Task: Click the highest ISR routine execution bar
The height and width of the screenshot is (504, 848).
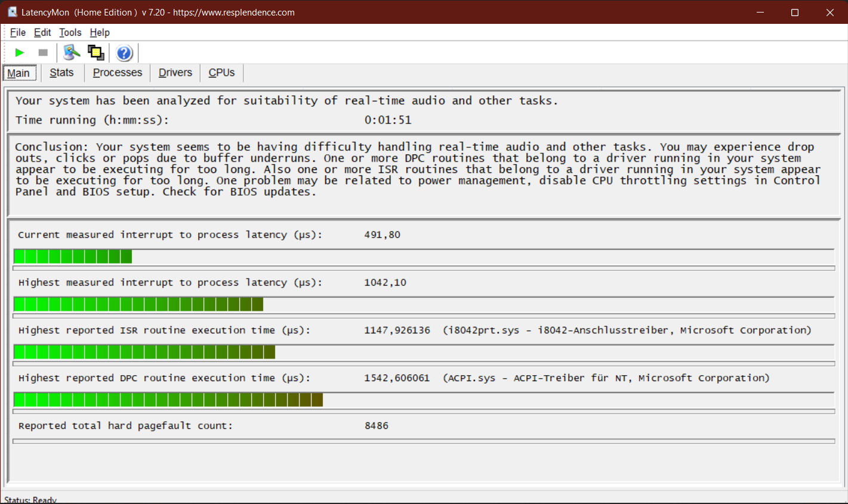Action: (x=144, y=352)
